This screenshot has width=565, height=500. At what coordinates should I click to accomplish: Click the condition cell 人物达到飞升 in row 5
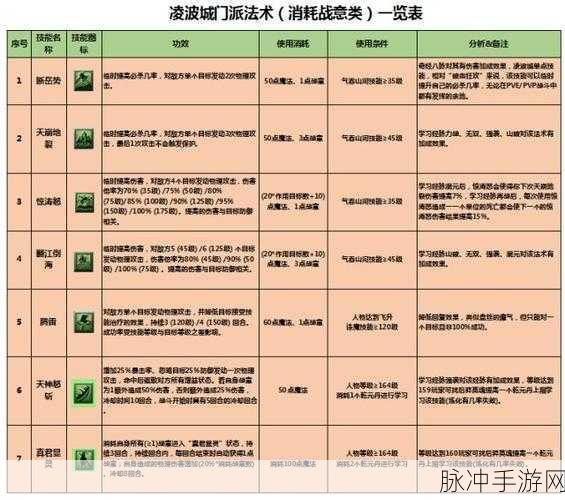click(372, 322)
